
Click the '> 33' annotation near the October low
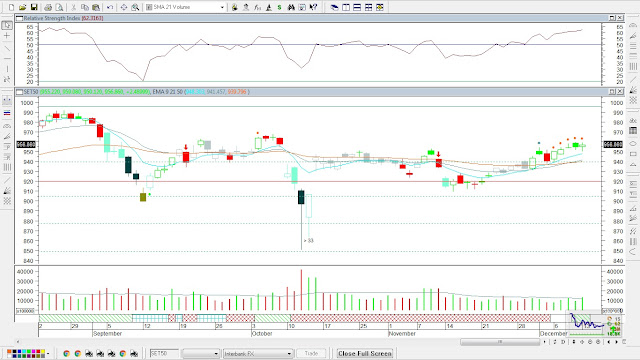click(309, 240)
